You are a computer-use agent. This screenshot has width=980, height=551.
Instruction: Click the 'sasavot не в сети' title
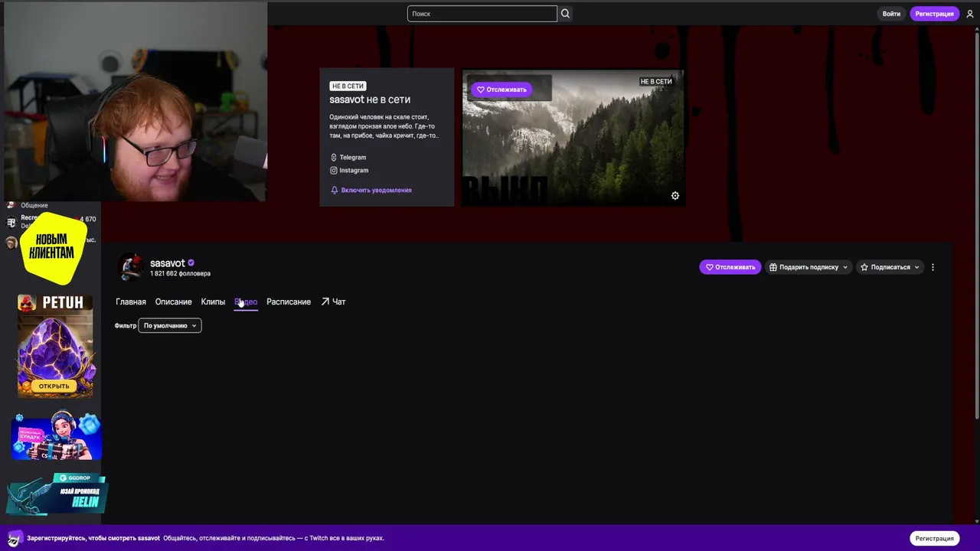coord(370,99)
